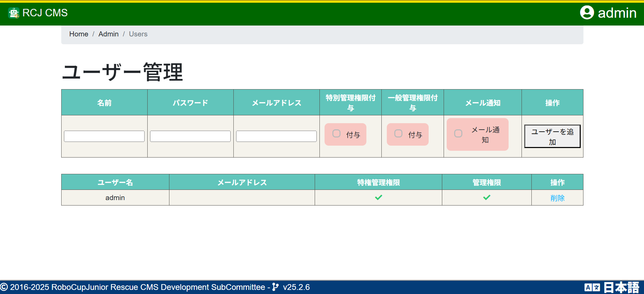Switch language via 日本語 label
Viewport: 644px width, 294px height.
tap(621, 287)
